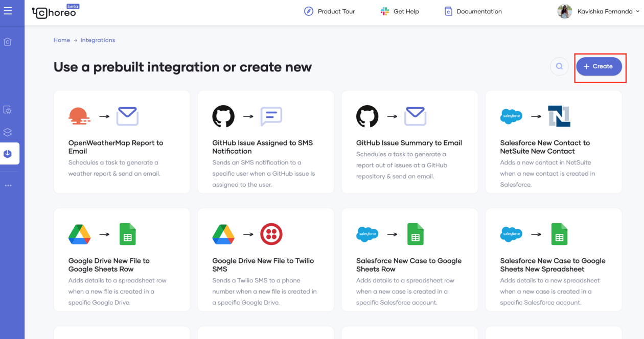The height and width of the screenshot is (339, 644).
Task: Click the 'Sends an SMS notification' description
Action: point(264,174)
